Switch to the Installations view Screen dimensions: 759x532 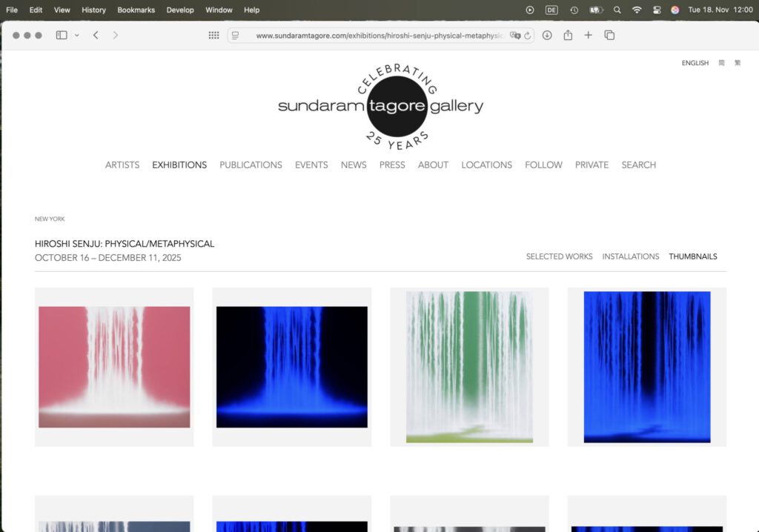point(630,256)
